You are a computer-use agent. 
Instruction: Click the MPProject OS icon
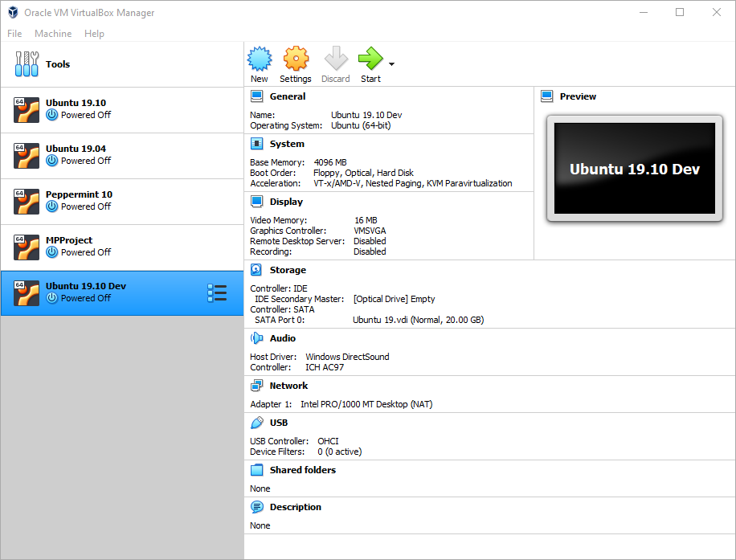click(27, 247)
